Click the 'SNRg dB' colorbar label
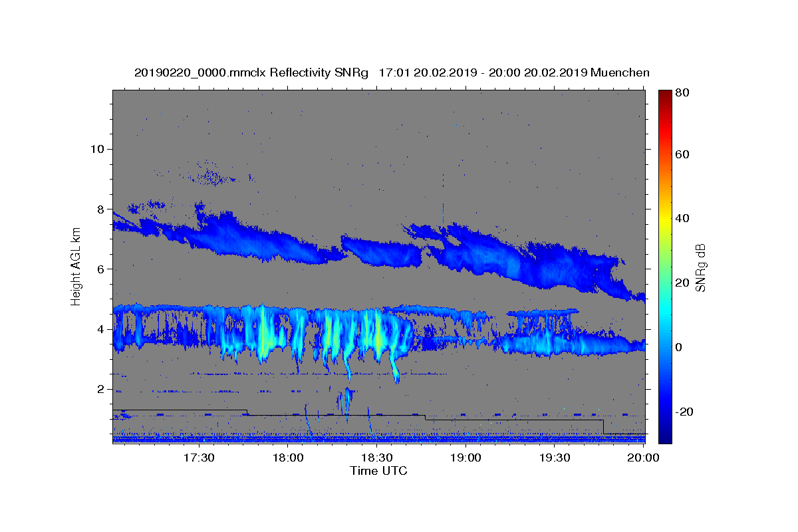This screenshot has width=798, height=532. point(700,267)
